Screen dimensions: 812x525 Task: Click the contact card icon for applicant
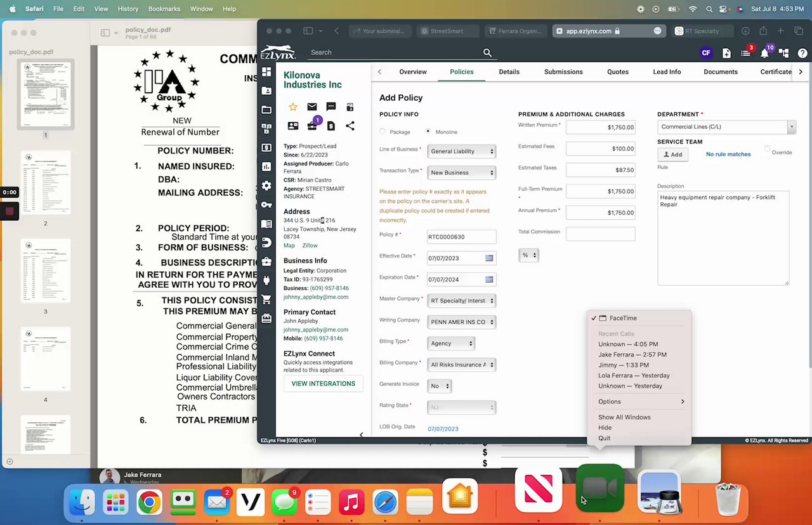pos(292,126)
